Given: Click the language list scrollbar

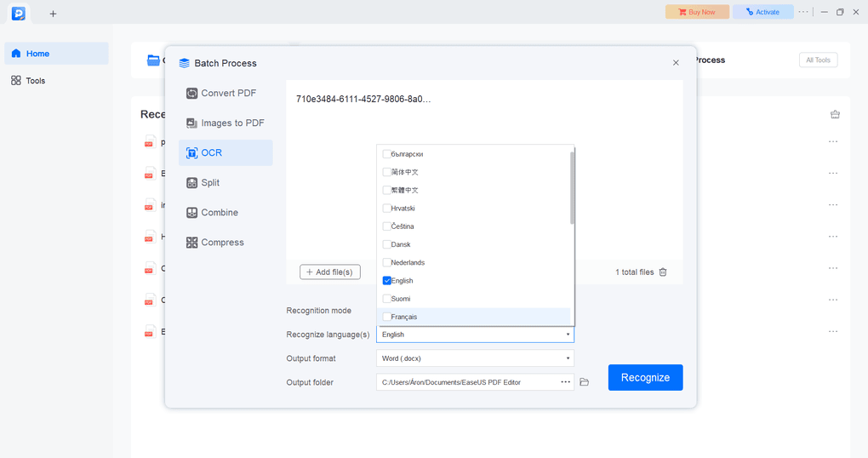Looking at the screenshot, I should (572, 188).
